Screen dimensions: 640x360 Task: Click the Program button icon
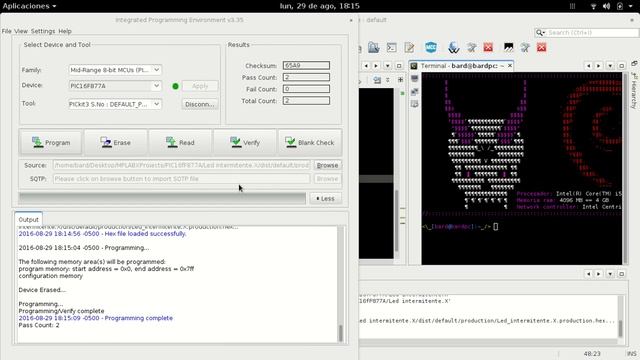click(37, 142)
